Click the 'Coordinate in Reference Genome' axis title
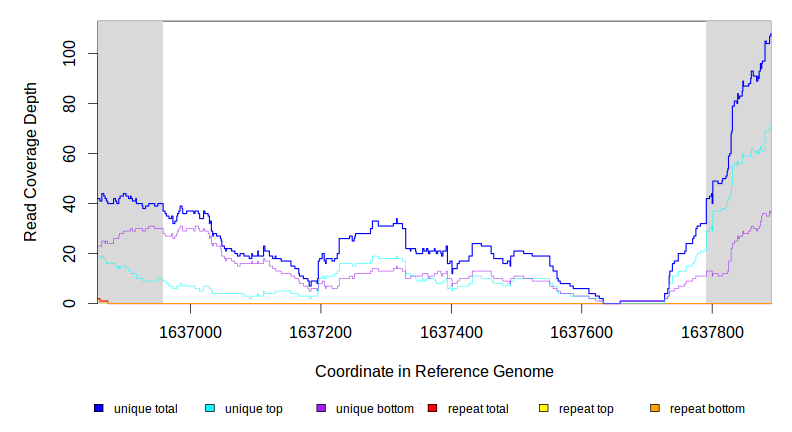 pyautogui.click(x=434, y=371)
